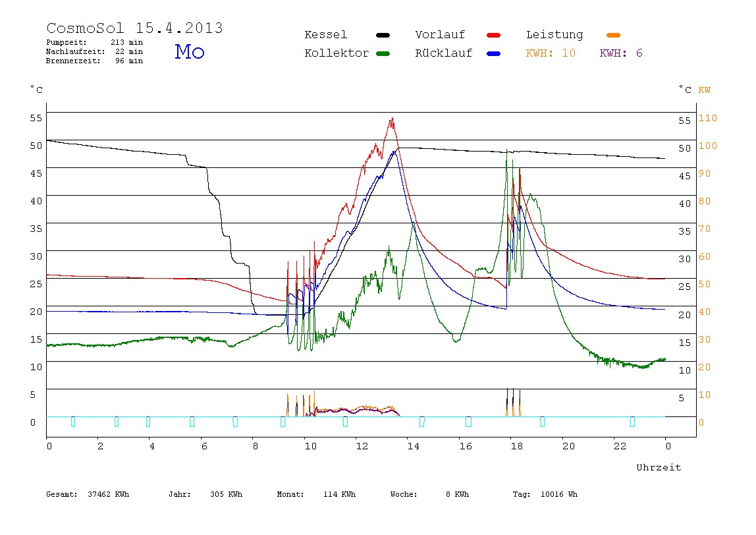Viewport: 756px width, 535px height.
Task: Click the 'Kessel' legend label
Action: tap(325, 35)
